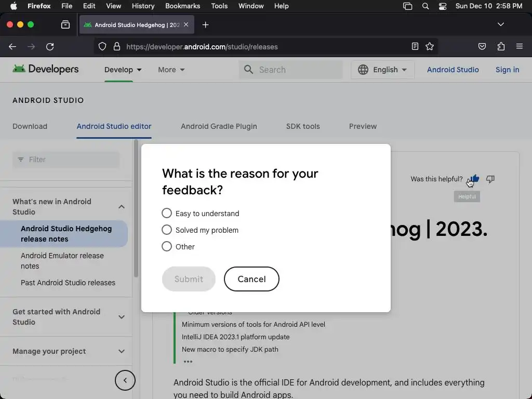Screen dimensions: 532x399
Task: Click the thumbs-down Not helpful icon
Action: (x=490, y=179)
